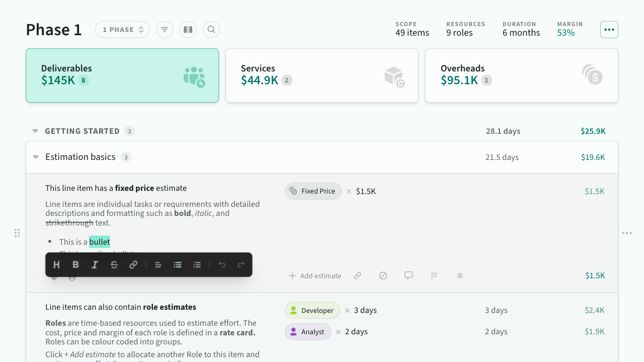This screenshot has width=644, height=362.
Task: Open the more options menu beside Margin
Action: (609, 30)
